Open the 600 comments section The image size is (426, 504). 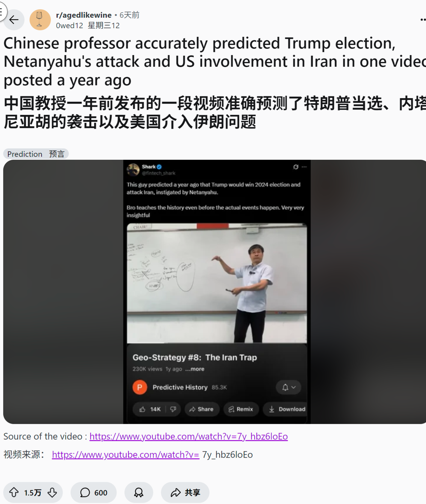click(93, 492)
